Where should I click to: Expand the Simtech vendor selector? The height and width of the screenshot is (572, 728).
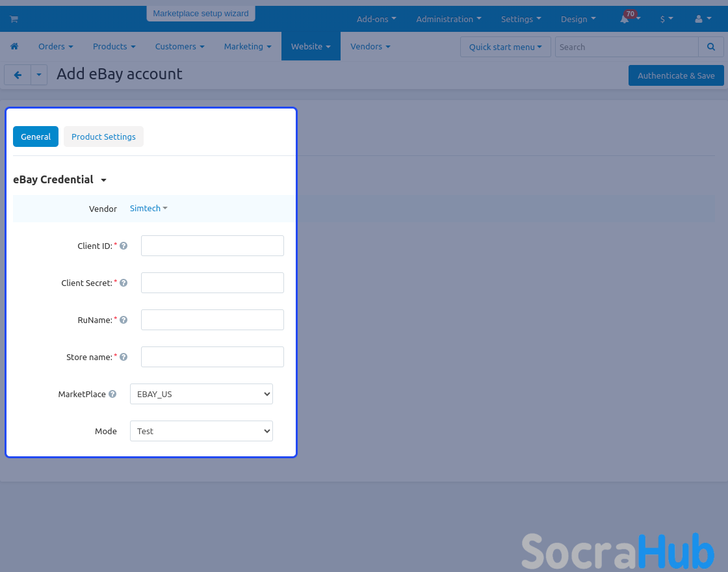148,209
